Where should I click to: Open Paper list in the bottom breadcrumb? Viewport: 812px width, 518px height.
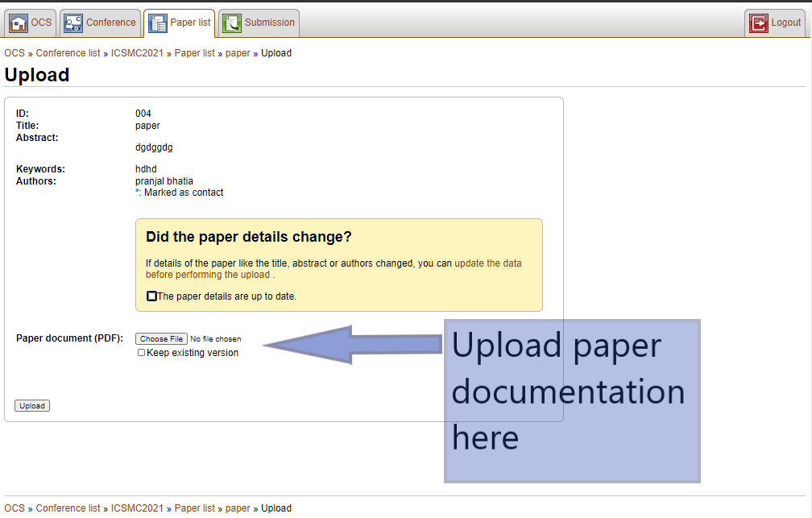pos(194,508)
